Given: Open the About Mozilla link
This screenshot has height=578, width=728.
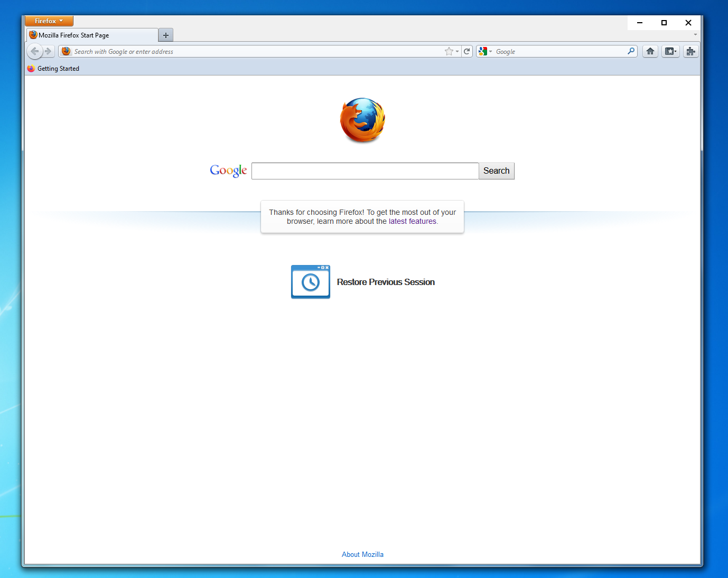Looking at the screenshot, I should coord(362,554).
